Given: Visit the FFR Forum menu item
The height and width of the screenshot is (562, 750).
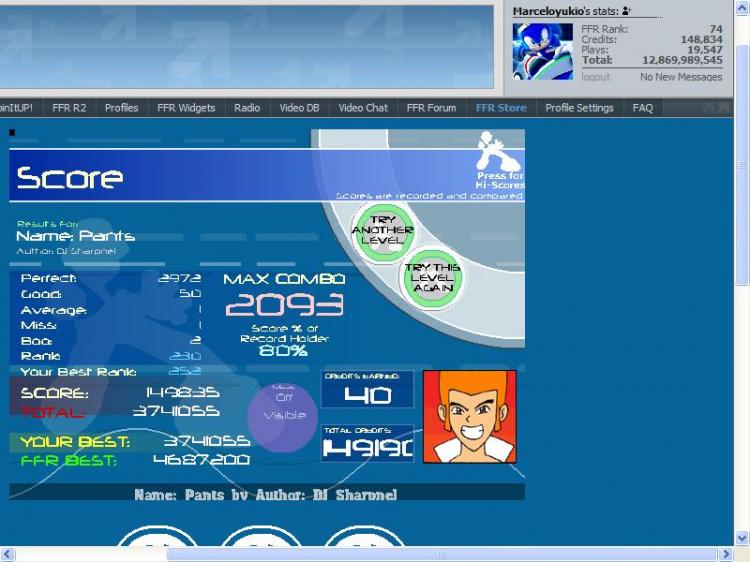Looking at the screenshot, I should (x=431, y=108).
